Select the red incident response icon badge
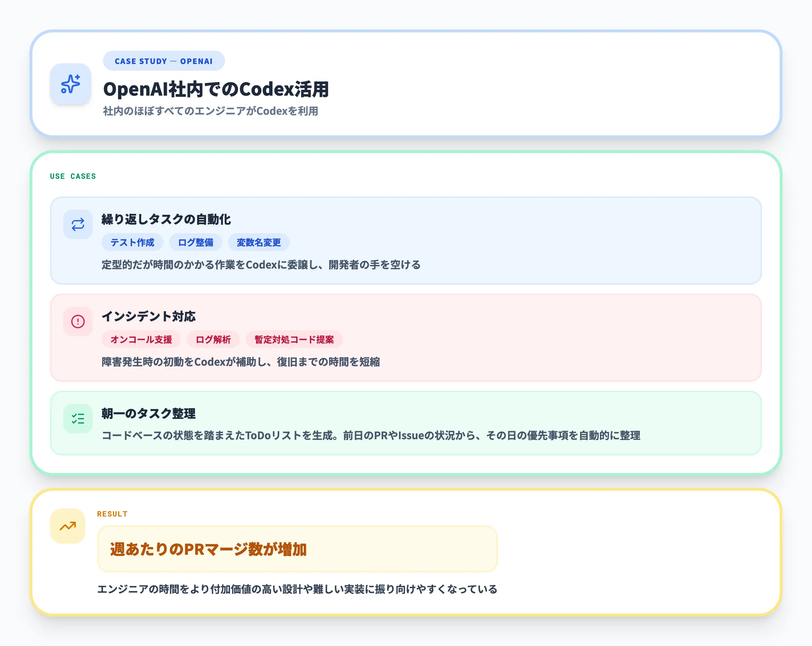Image resolution: width=812 pixels, height=646 pixels. pos(78,321)
